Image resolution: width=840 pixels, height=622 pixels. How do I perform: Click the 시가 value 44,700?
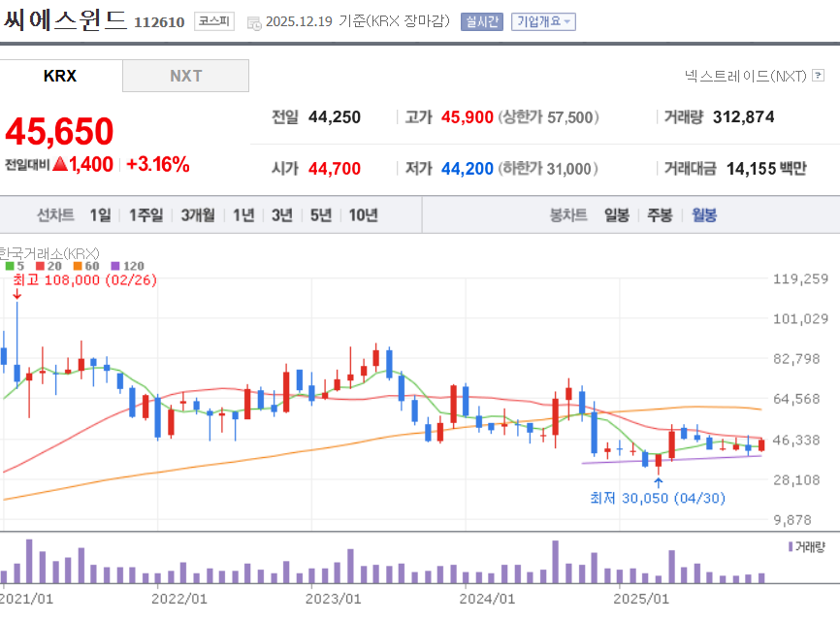[x=335, y=168]
